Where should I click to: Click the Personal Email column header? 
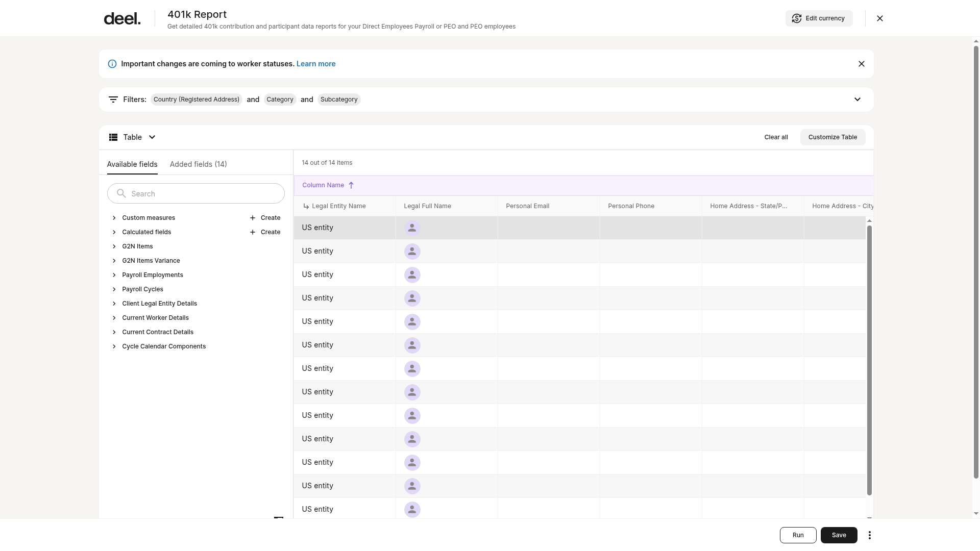(x=549, y=206)
